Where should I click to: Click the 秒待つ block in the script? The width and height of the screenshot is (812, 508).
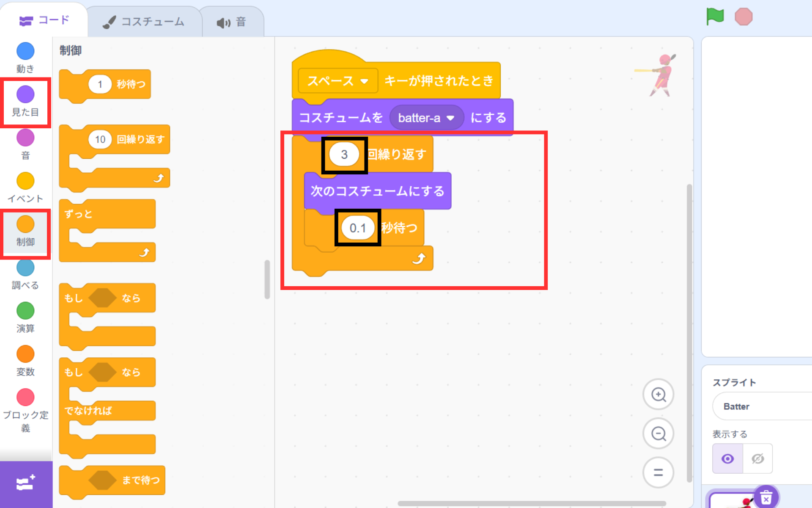(x=399, y=228)
